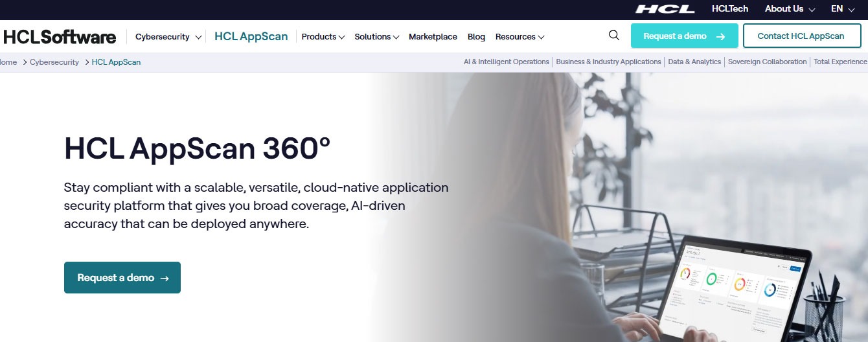This screenshot has width=868, height=342.
Task: Open Cybersecurity breadcrumb link
Action: coord(54,62)
